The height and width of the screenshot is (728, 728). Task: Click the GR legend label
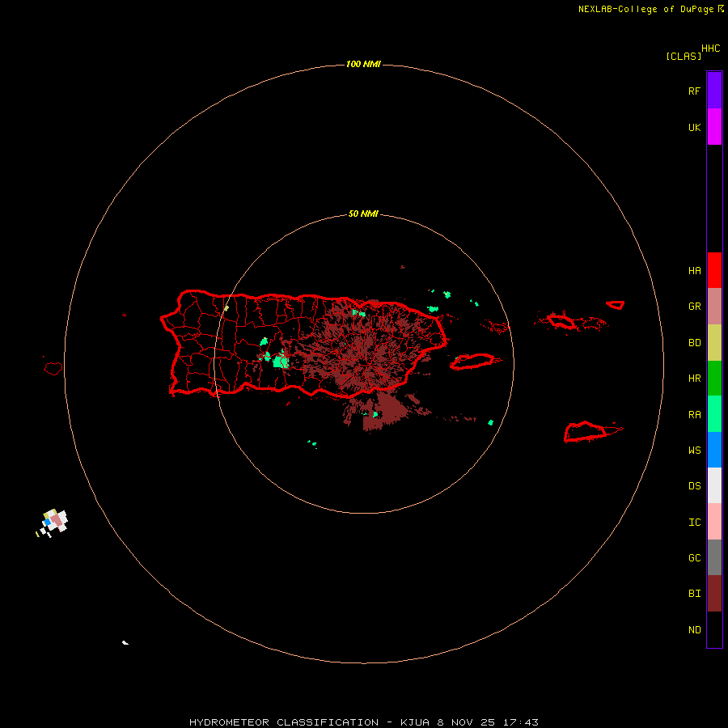[x=694, y=307]
